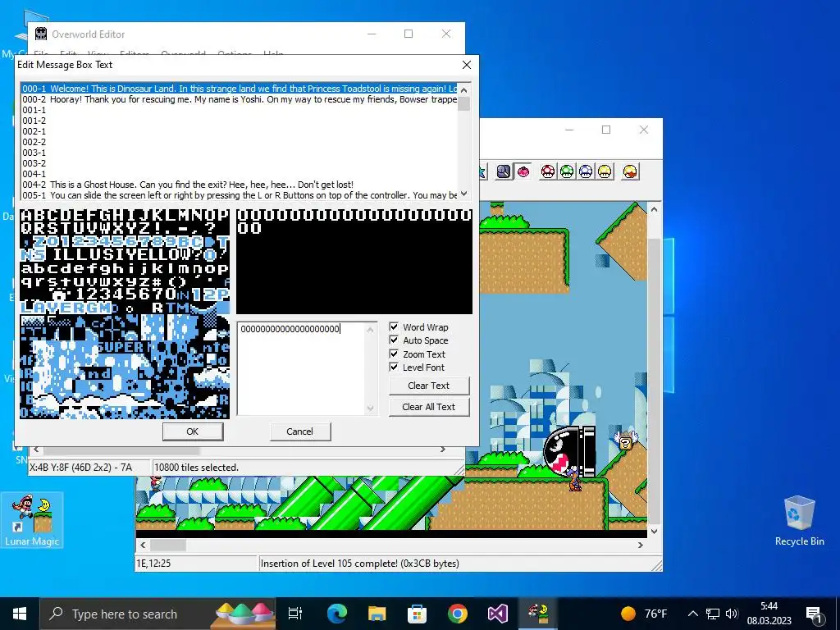Click the font character tile grid

pos(125,314)
